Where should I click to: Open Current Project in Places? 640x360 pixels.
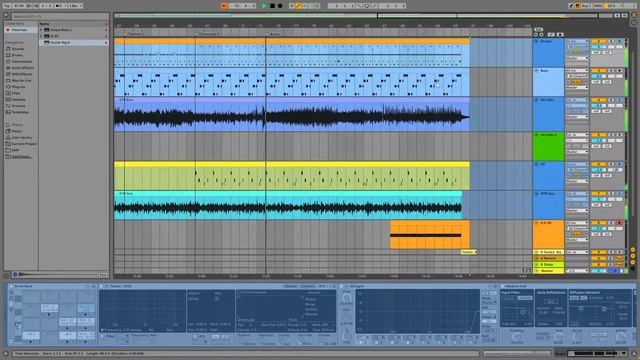(24, 144)
